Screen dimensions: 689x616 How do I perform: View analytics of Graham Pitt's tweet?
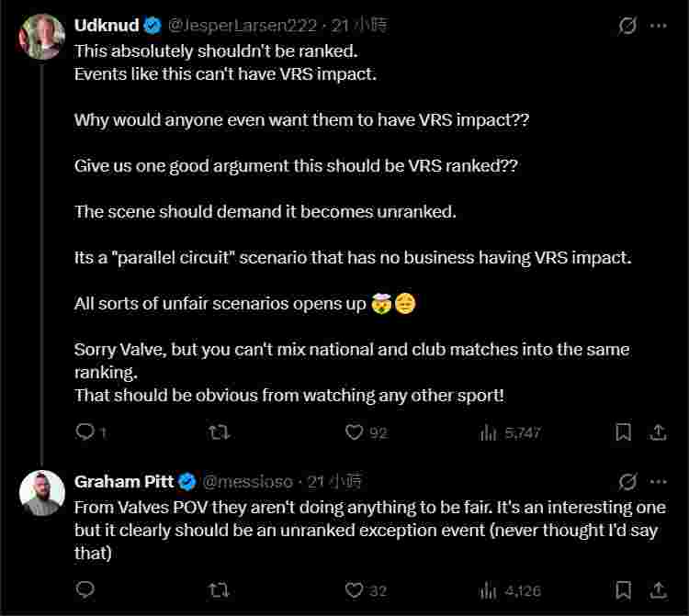point(489,589)
